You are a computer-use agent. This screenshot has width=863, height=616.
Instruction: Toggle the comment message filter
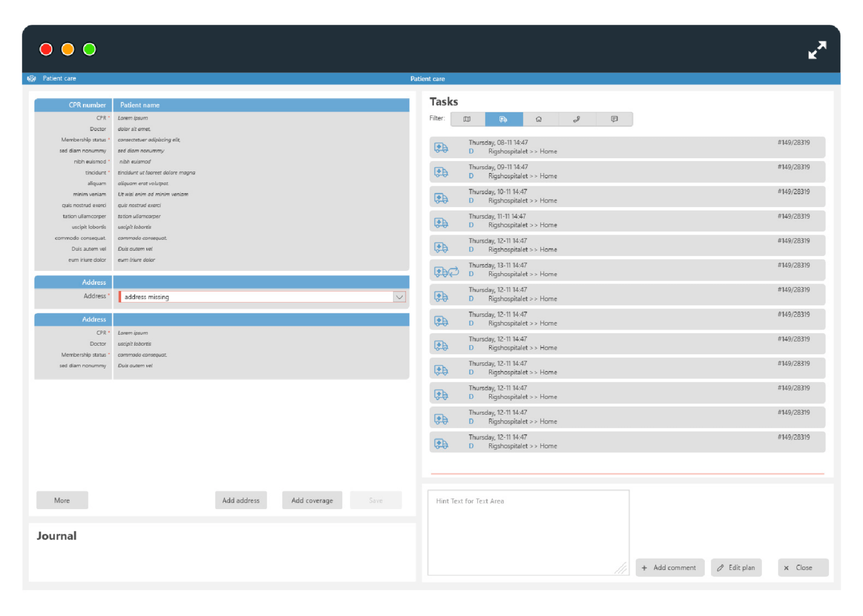(x=614, y=119)
